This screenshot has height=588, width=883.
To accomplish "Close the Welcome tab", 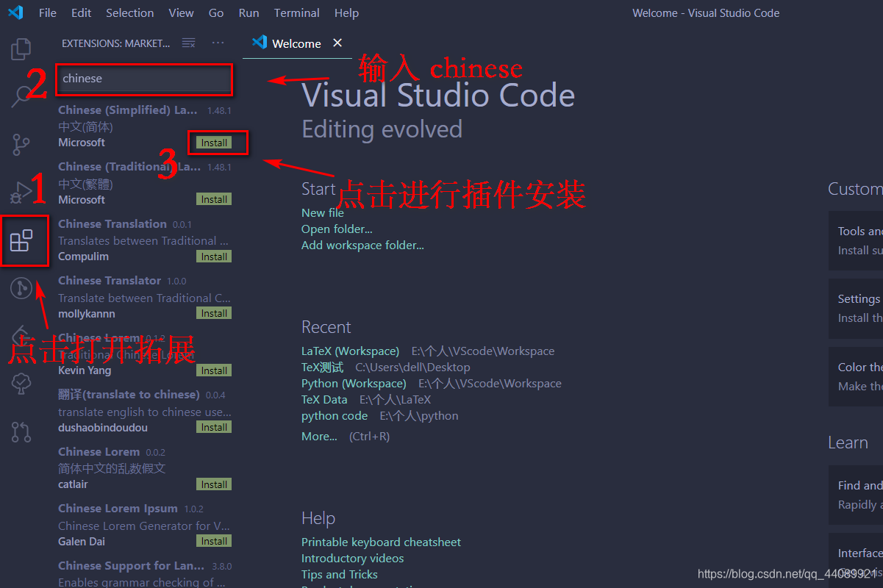I will pos(337,43).
